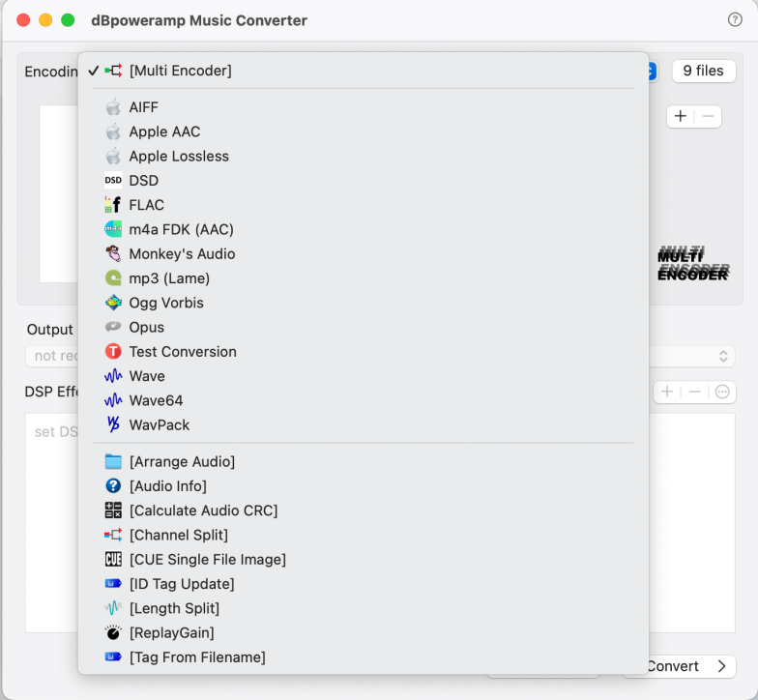
Task: Open DSP effect options ellipsis button
Action: (x=722, y=392)
